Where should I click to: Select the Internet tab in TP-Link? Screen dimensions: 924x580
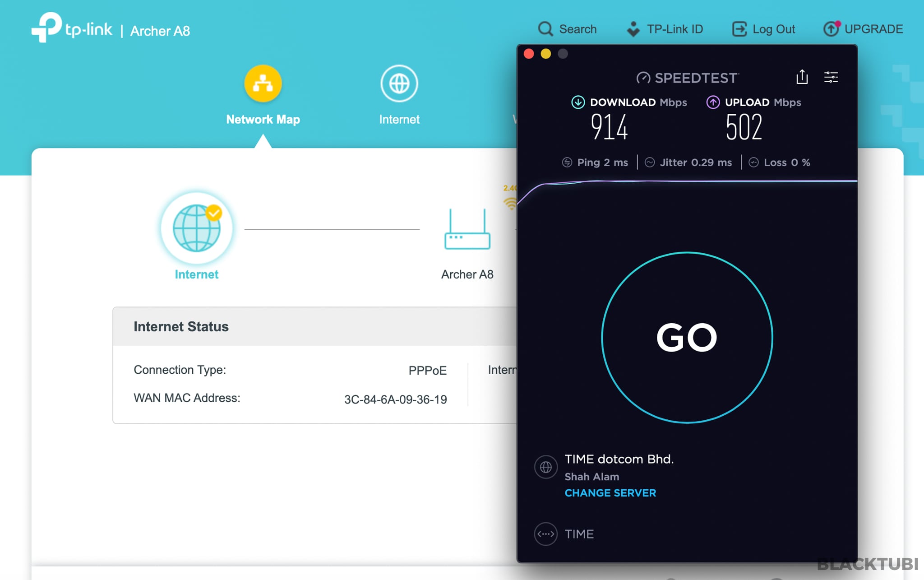(398, 97)
